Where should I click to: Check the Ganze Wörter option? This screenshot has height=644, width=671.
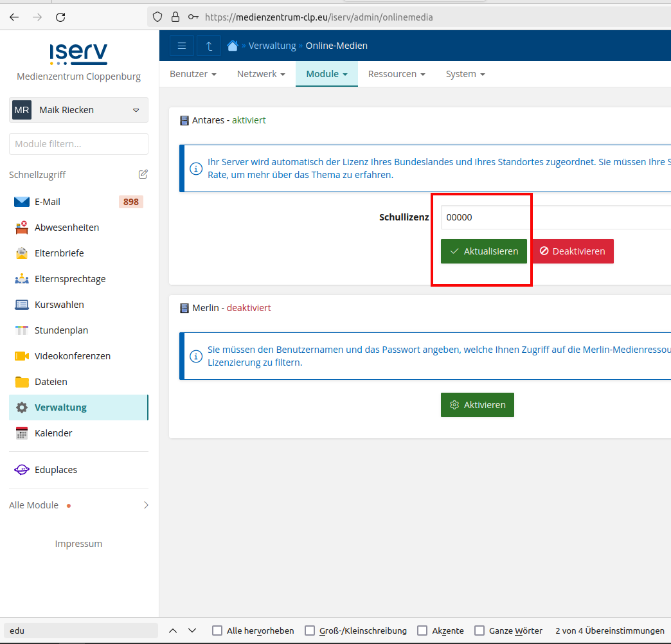[479, 631]
